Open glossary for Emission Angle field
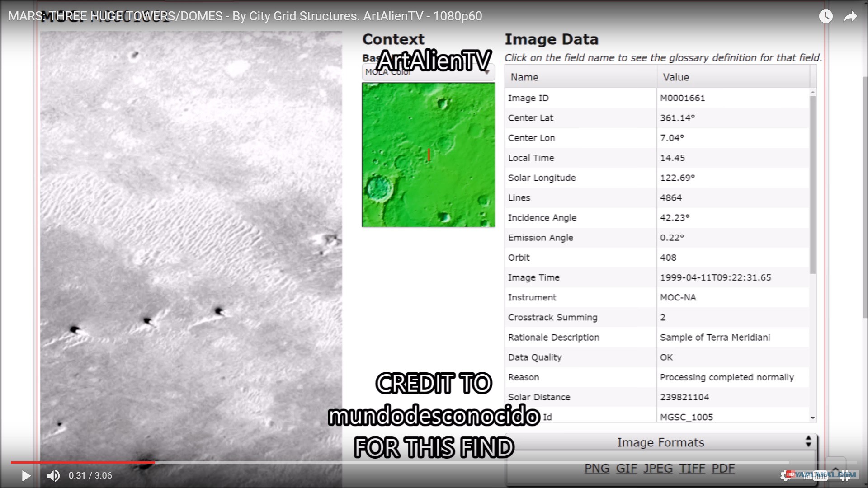This screenshot has height=488, width=868. pos(540,237)
